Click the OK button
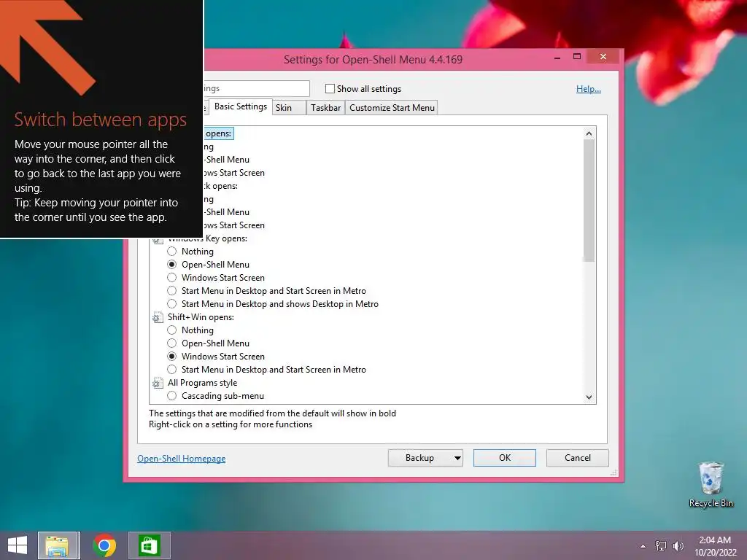The height and width of the screenshot is (560, 747). click(x=505, y=458)
